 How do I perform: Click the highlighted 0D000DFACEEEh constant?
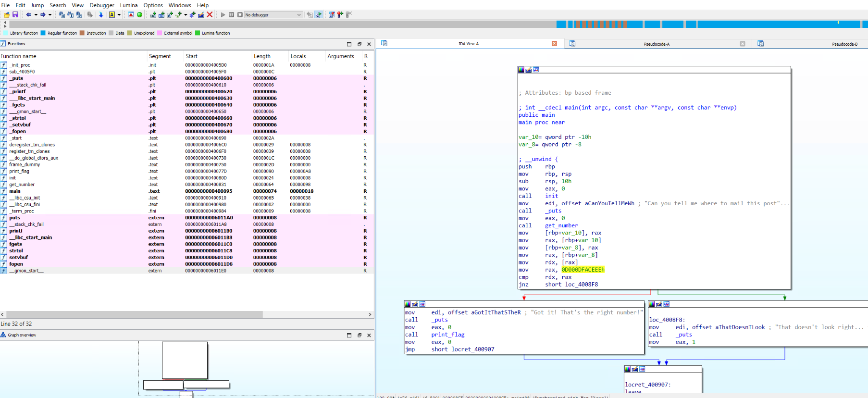[x=583, y=270]
